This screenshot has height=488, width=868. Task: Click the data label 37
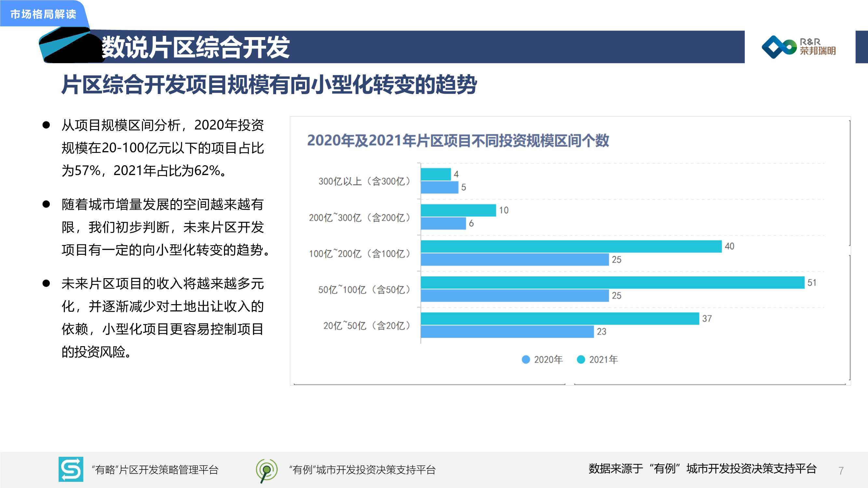pyautogui.click(x=707, y=319)
